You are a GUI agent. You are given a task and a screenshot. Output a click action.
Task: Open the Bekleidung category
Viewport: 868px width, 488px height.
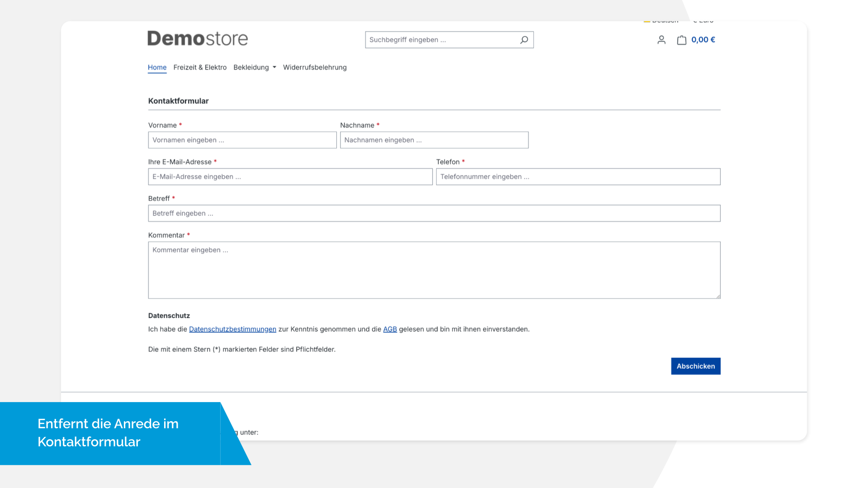pos(251,67)
